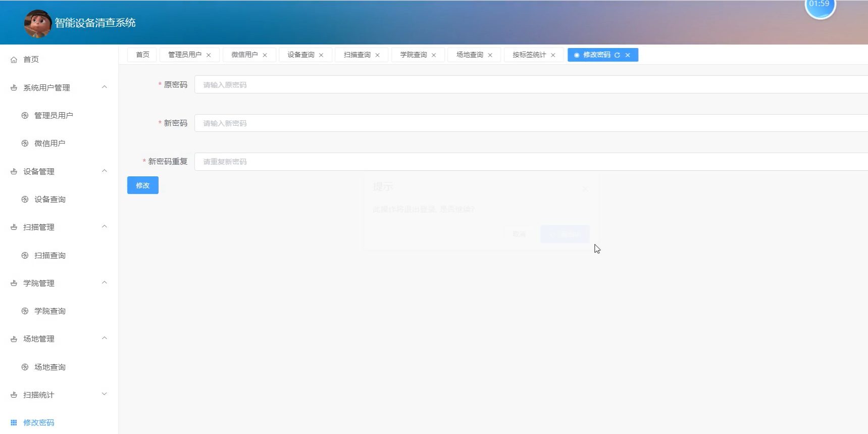
Task: Switch to the 扫描查询 tab
Action: [x=357, y=55]
